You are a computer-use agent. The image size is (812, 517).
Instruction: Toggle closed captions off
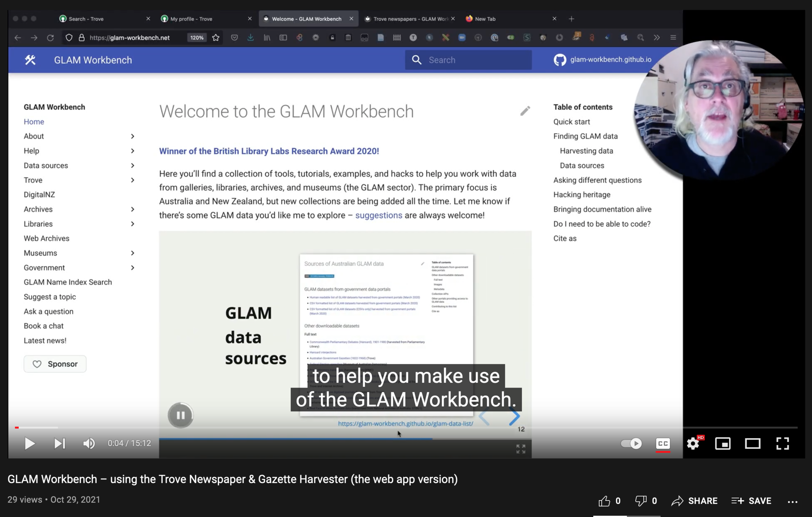click(x=663, y=443)
